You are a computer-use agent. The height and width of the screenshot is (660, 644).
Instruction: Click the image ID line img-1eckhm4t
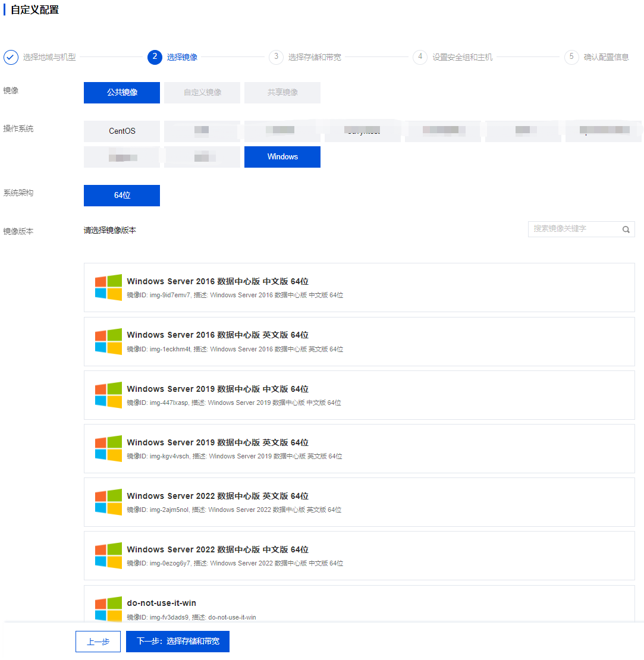(235, 349)
